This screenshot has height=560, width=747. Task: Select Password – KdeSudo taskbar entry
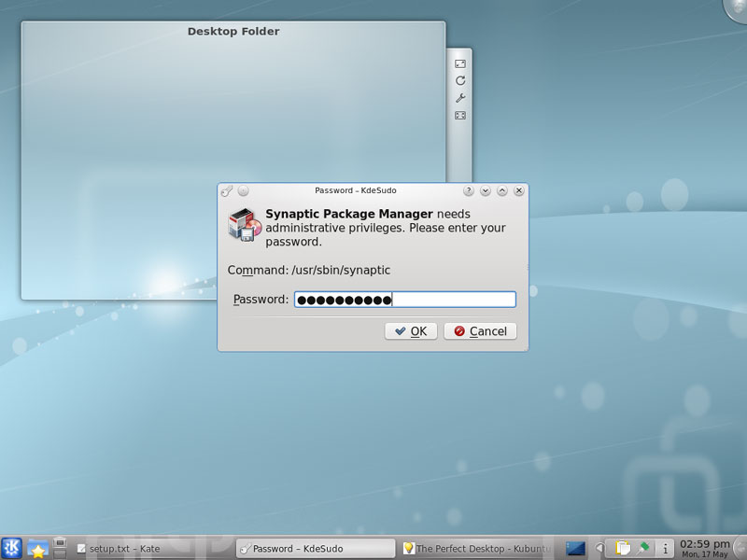pos(316,549)
